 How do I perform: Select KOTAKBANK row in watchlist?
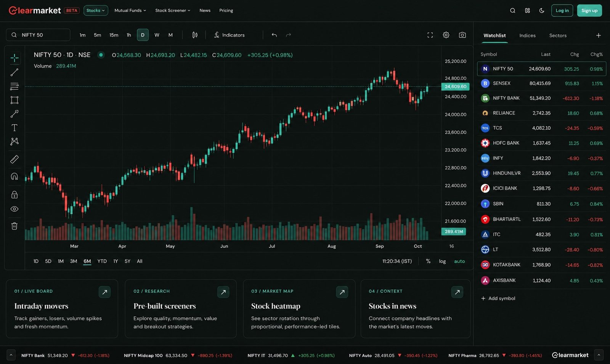click(541, 265)
